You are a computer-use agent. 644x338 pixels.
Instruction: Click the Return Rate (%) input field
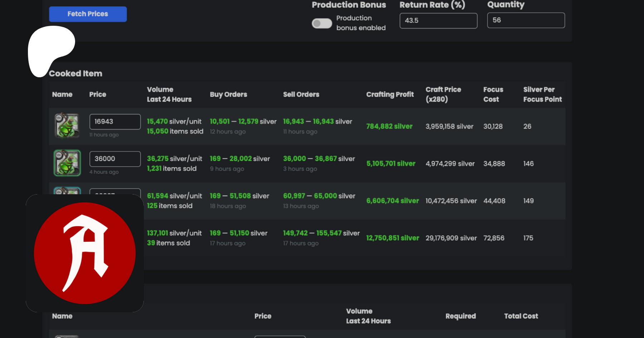pos(438,21)
